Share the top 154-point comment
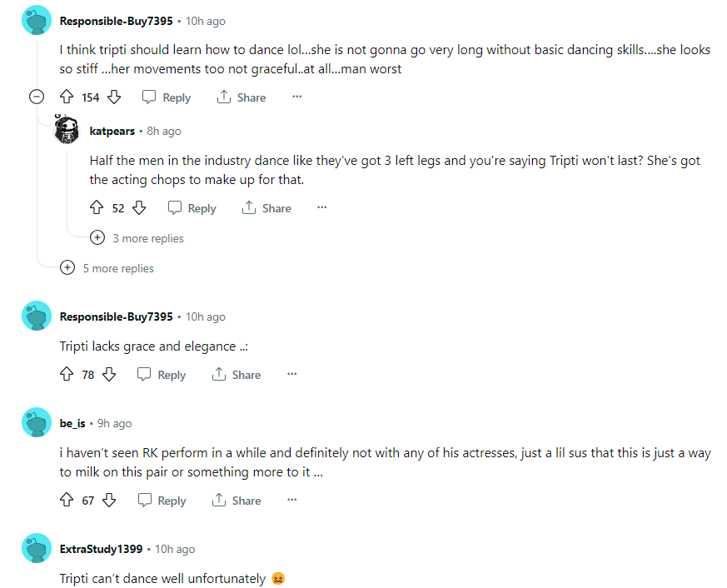The image size is (727, 588). [x=241, y=97]
